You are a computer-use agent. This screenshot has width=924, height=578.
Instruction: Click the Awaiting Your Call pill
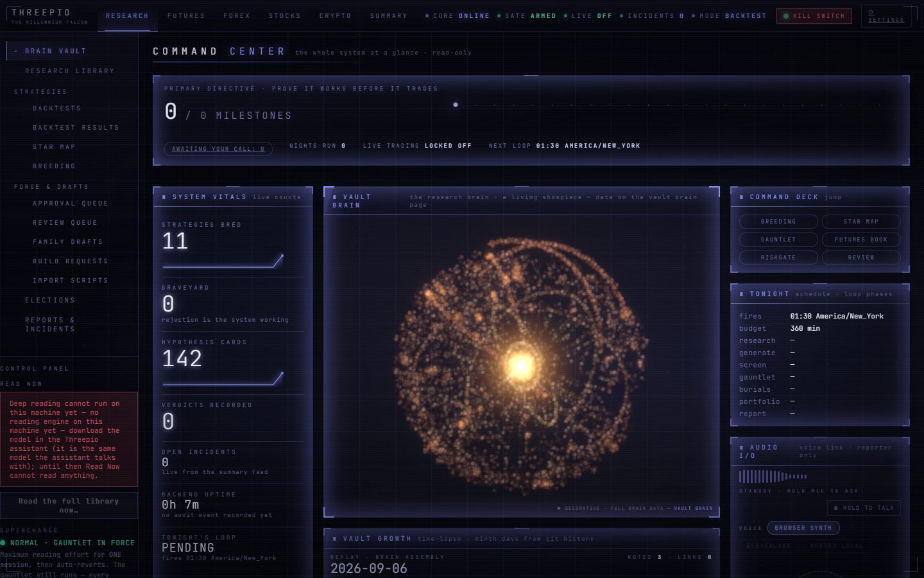218,149
